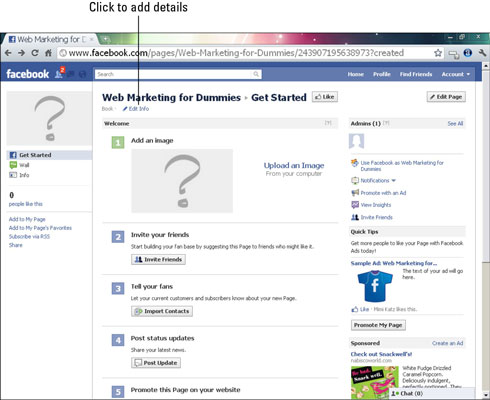Click the Import Contacts button
The width and height of the screenshot is (490, 400).
[162, 311]
